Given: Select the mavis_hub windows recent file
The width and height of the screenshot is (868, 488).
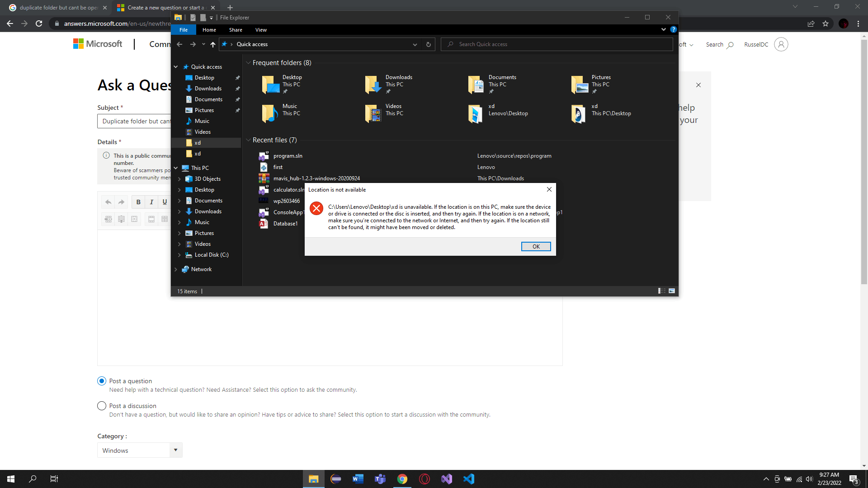Looking at the screenshot, I should pos(316,178).
